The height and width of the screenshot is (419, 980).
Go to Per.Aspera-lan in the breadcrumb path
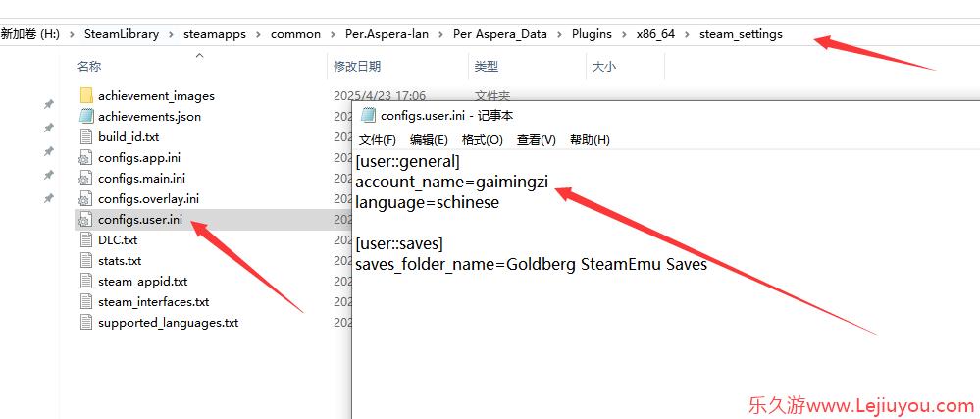click(387, 34)
